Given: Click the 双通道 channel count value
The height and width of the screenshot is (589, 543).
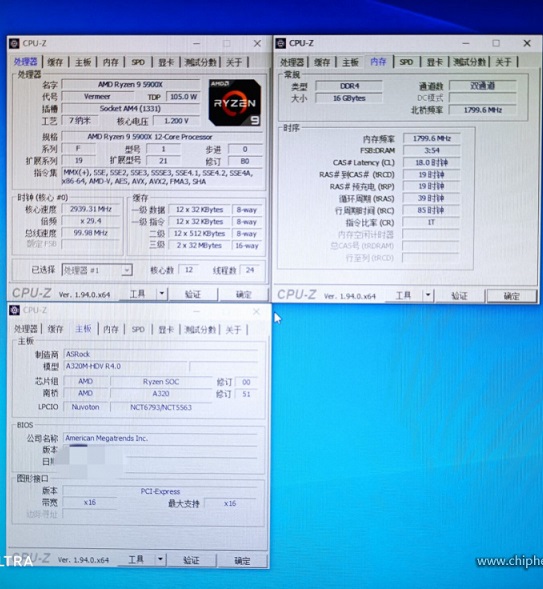Looking at the screenshot, I should [x=483, y=86].
